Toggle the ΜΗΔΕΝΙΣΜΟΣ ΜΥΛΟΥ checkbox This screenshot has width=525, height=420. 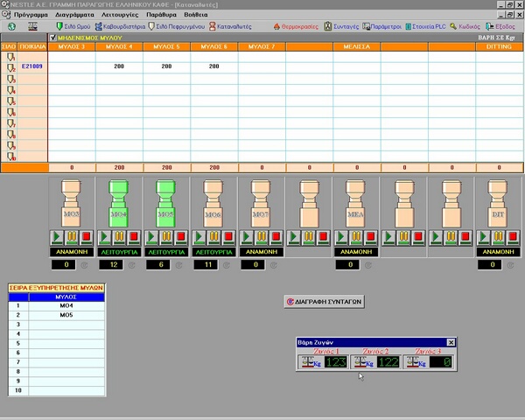53,38
